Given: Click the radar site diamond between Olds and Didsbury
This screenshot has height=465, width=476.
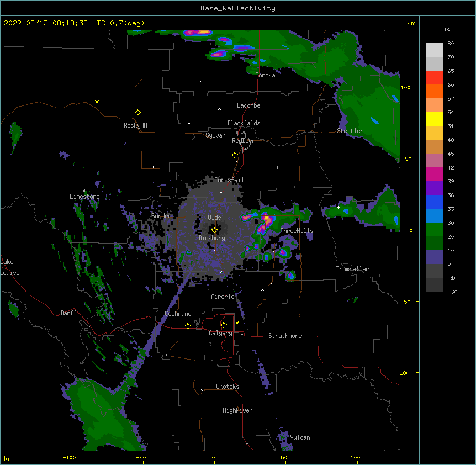Looking at the screenshot, I should point(214,230).
